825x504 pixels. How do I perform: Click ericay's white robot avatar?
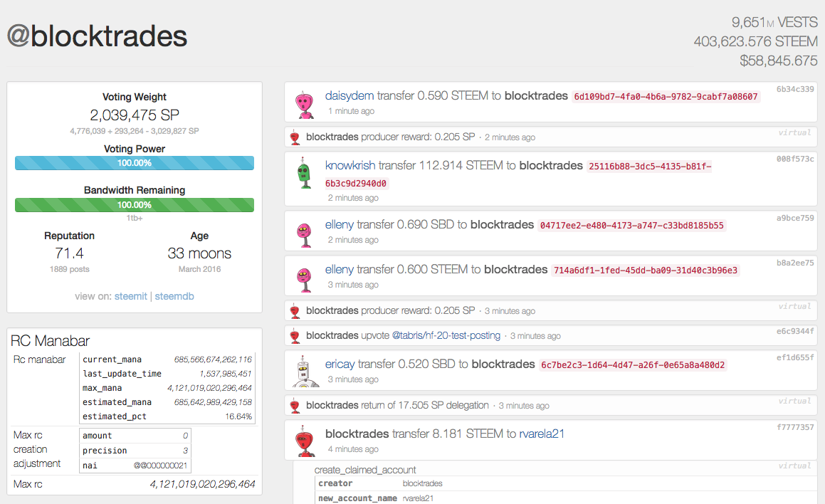[x=305, y=372]
